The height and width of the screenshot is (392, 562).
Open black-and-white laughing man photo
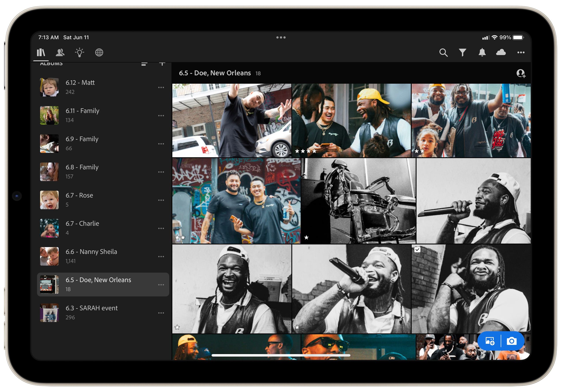coord(232,289)
